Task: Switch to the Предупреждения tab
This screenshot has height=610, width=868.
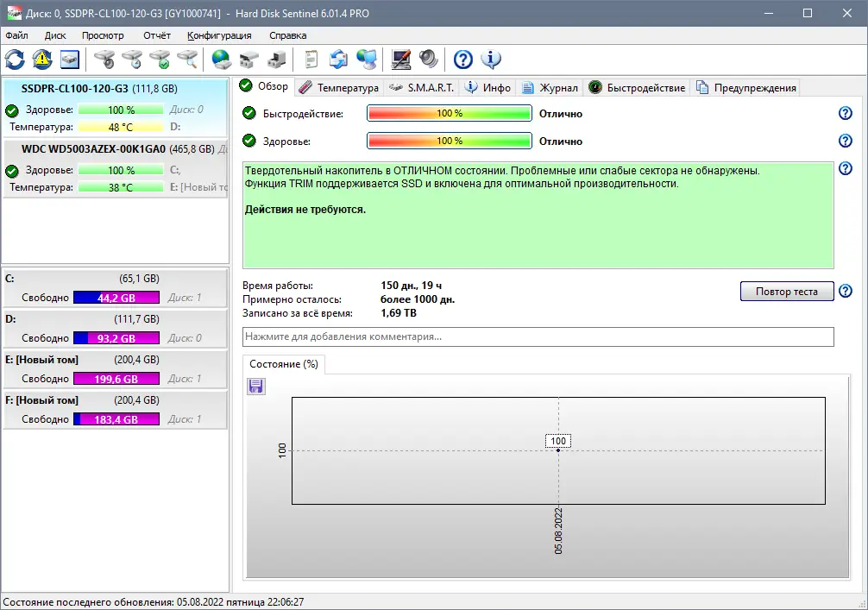Action: [x=746, y=87]
